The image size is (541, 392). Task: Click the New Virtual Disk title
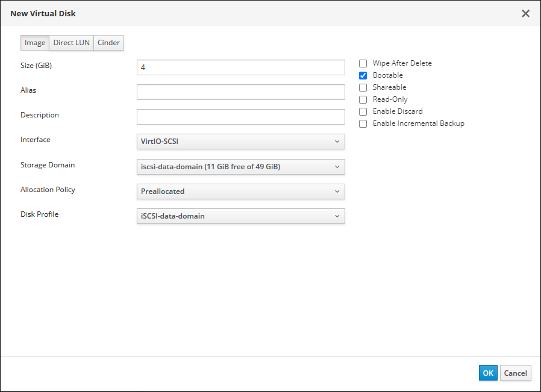pyautogui.click(x=43, y=13)
